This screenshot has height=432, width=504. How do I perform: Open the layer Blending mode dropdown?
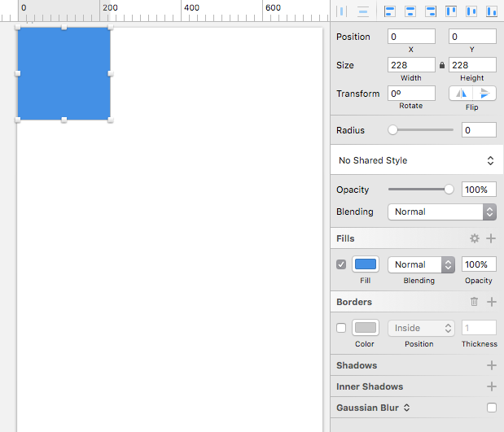pos(442,212)
